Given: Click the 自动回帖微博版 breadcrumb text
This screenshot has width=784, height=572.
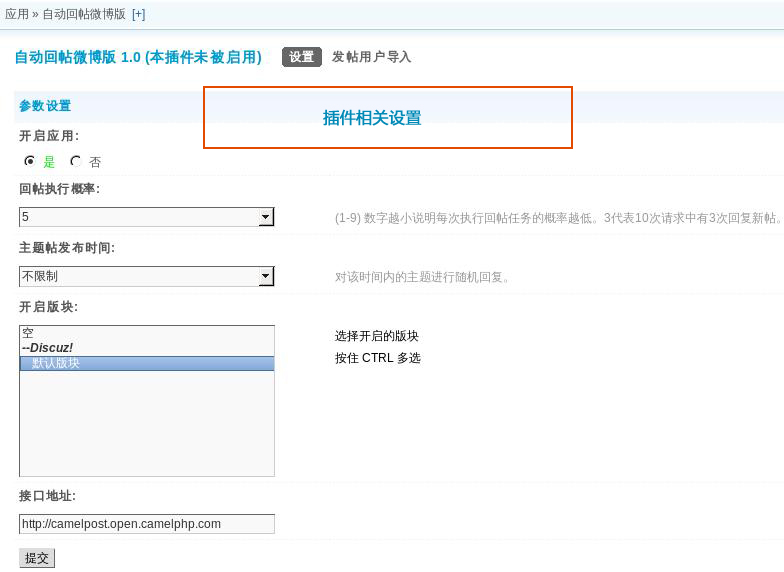Looking at the screenshot, I should pyautogui.click(x=84, y=14).
